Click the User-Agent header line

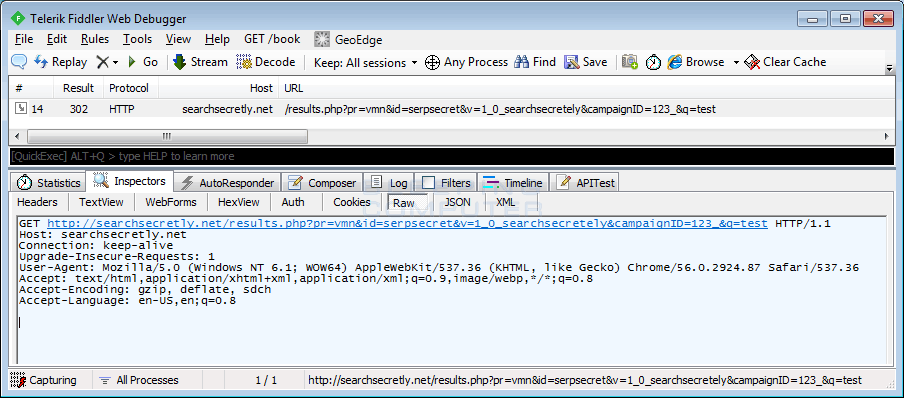point(439,268)
